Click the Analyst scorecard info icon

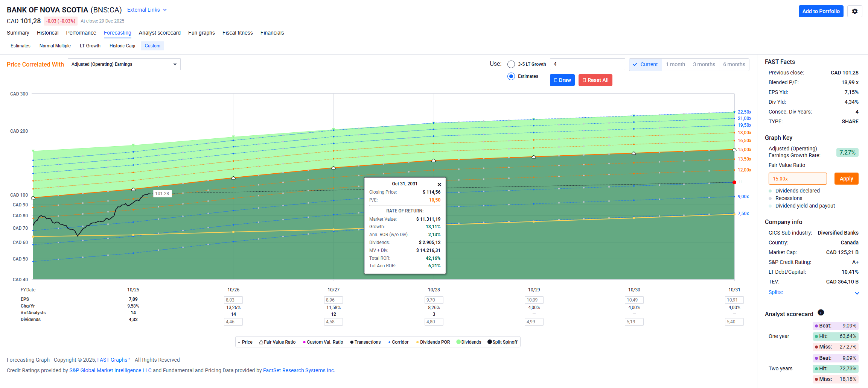click(821, 313)
